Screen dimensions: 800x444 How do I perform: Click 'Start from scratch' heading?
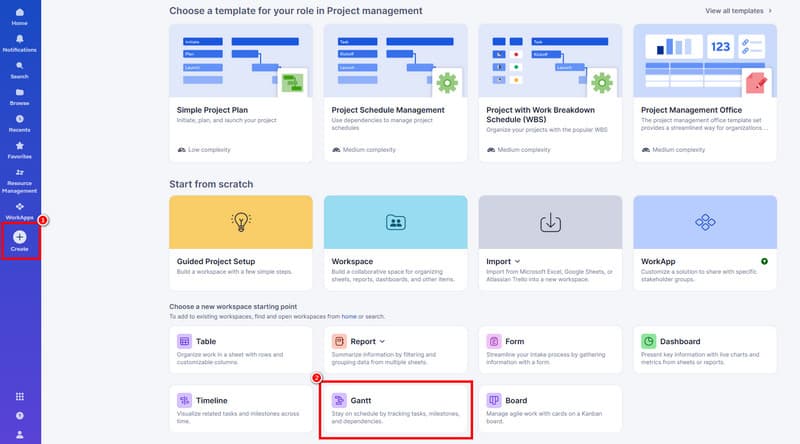click(x=211, y=184)
